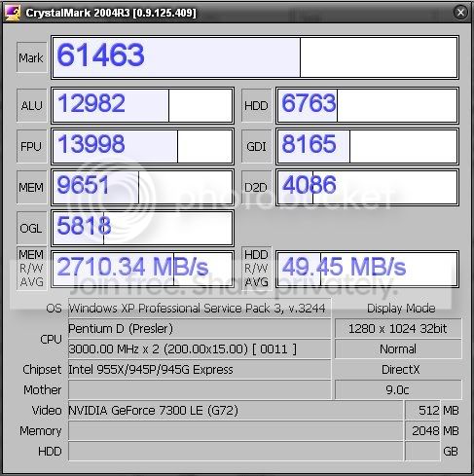Start the FPU benchmark button
Image resolution: width=474 pixels, height=476 pixels.
[31, 146]
